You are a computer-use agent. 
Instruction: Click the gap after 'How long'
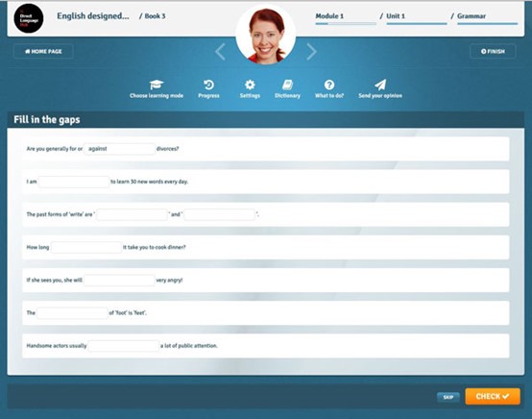coord(86,247)
